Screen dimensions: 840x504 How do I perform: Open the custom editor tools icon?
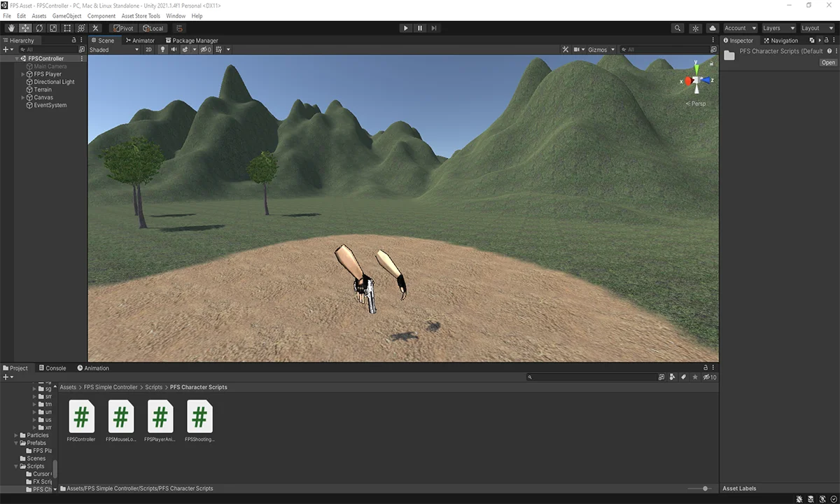pos(96,28)
